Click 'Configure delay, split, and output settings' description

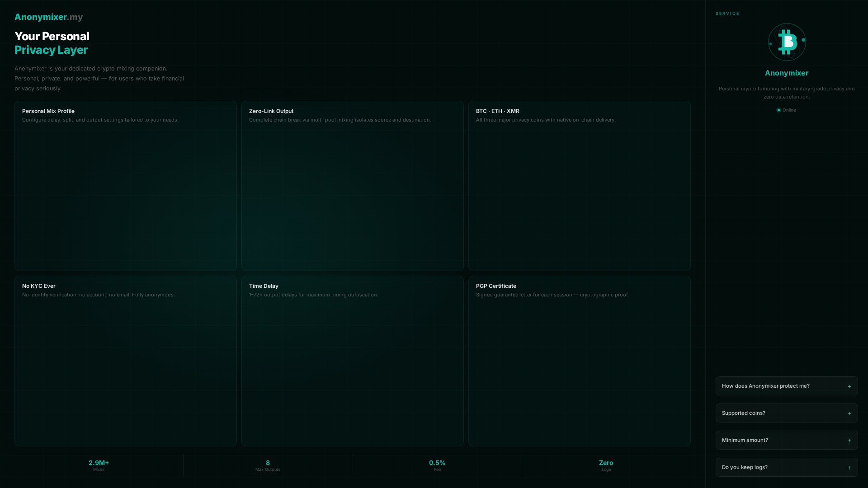pyautogui.click(x=100, y=120)
